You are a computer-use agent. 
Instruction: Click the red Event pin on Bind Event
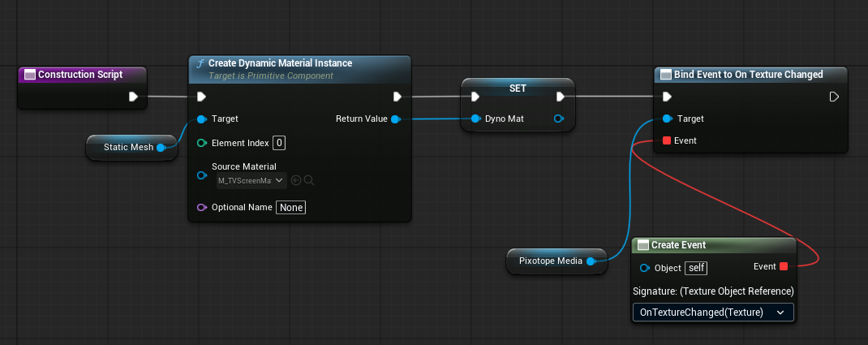(667, 140)
